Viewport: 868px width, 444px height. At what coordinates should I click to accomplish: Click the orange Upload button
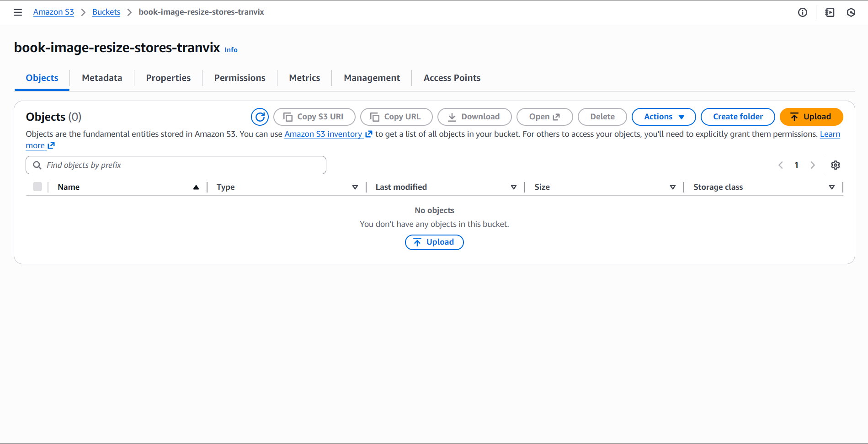811,117
